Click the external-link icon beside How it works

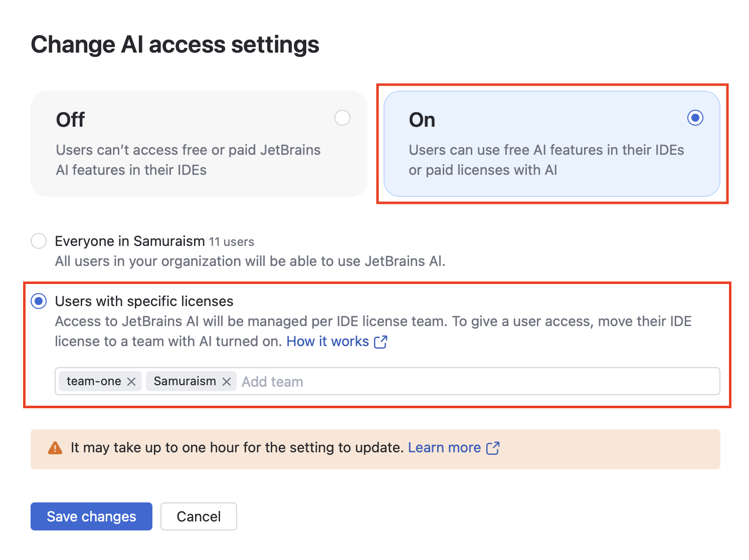pyautogui.click(x=381, y=342)
